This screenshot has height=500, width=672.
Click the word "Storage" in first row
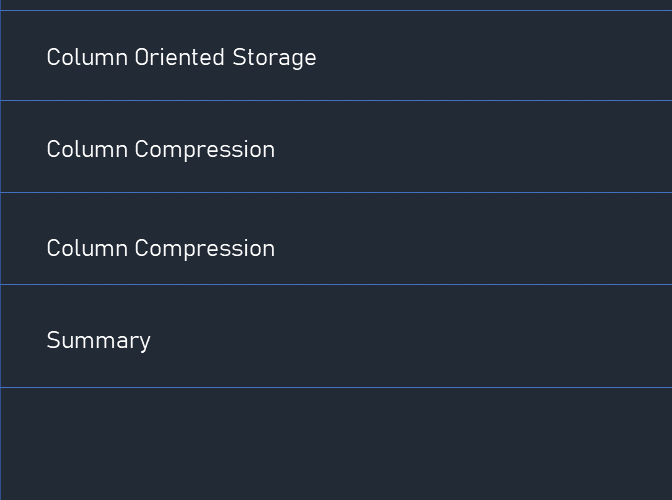click(x=274, y=58)
